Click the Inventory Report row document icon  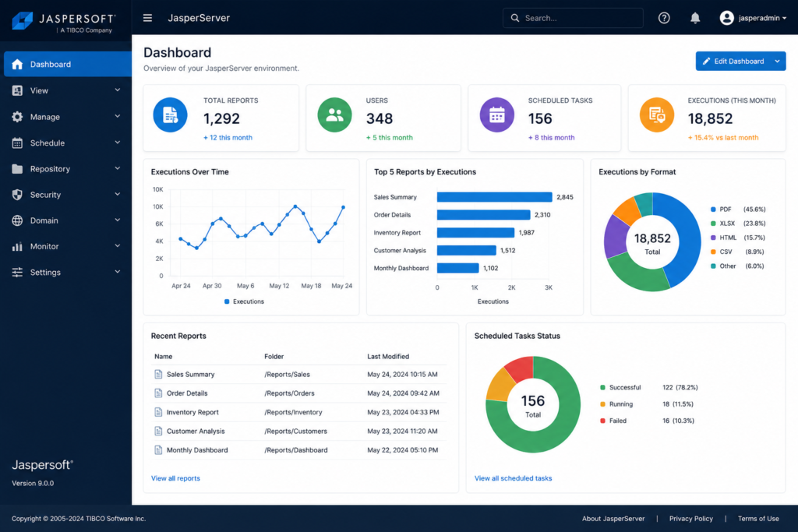(158, 412)
